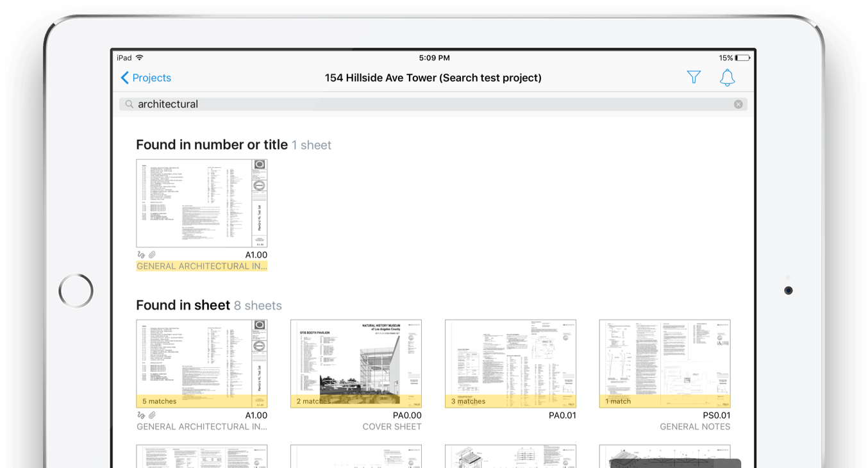
Task: Click the PA0.00 sheet number
Action: pos(407,415)
